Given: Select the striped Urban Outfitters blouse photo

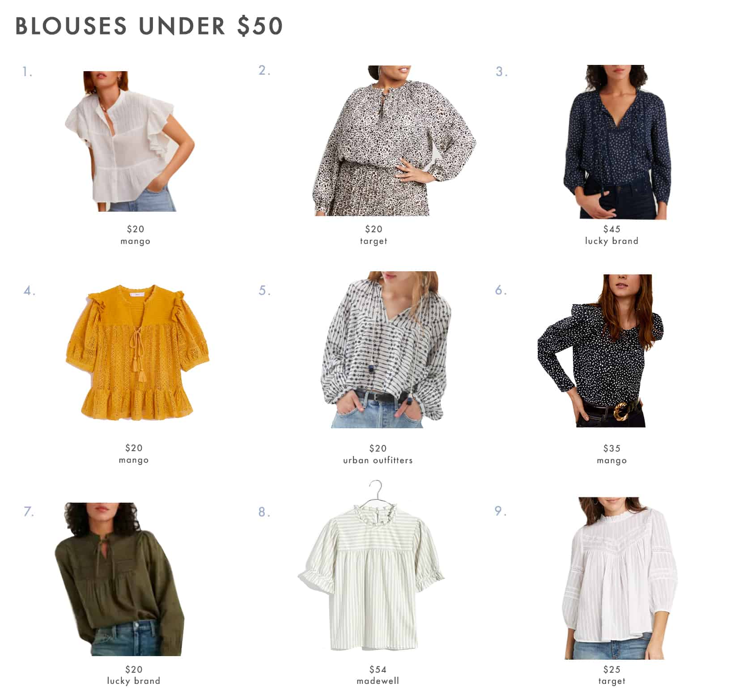Looking at the screenshot, I should [386, 350].
